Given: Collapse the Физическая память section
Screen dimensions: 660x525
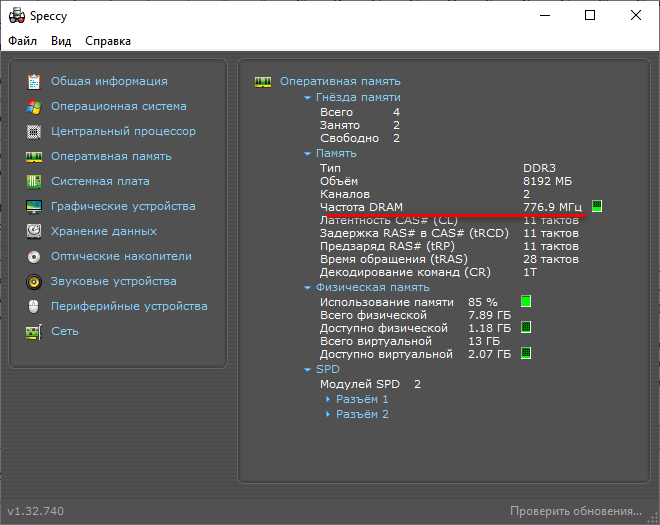Looking at the screenshot, I should [307, 288].
